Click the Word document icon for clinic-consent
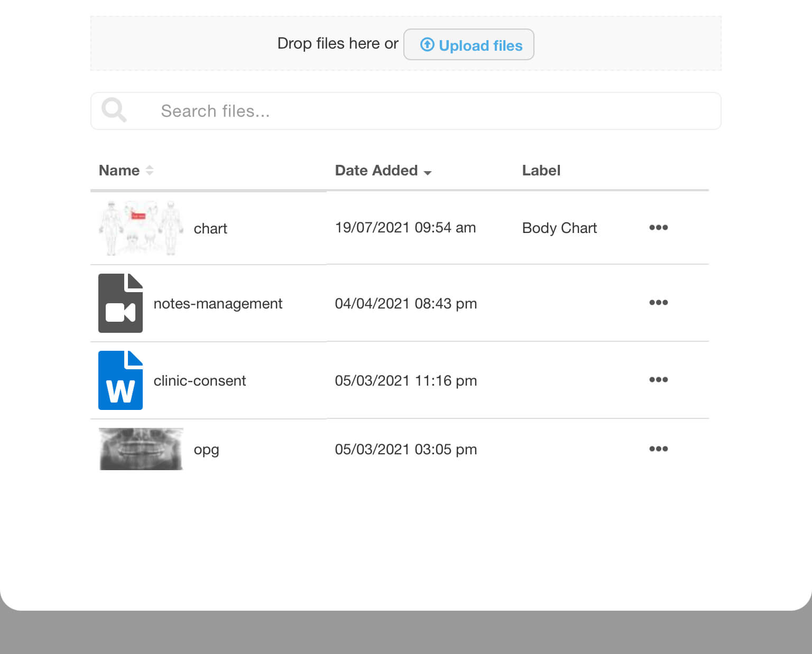Viewport: 812px width, 654px height. [120, 380]
